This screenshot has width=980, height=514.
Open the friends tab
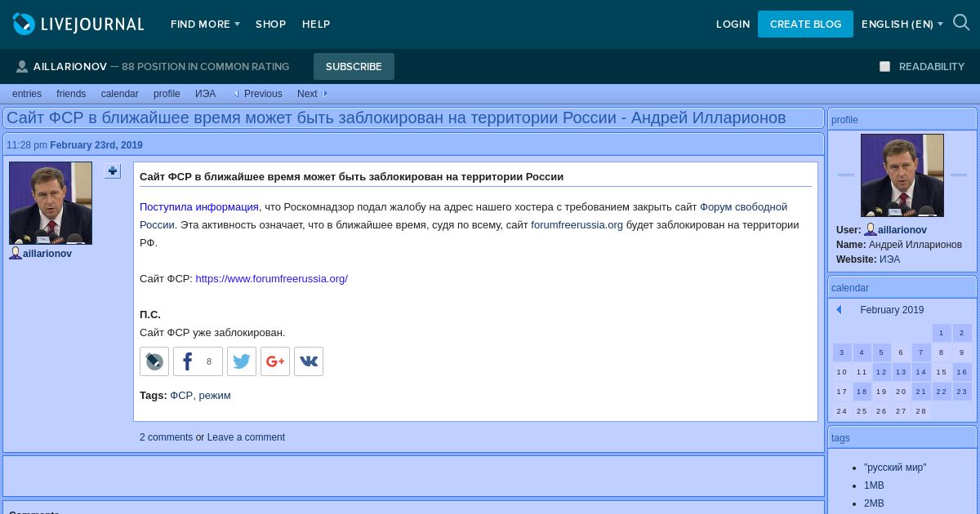[x=71, y=94]
